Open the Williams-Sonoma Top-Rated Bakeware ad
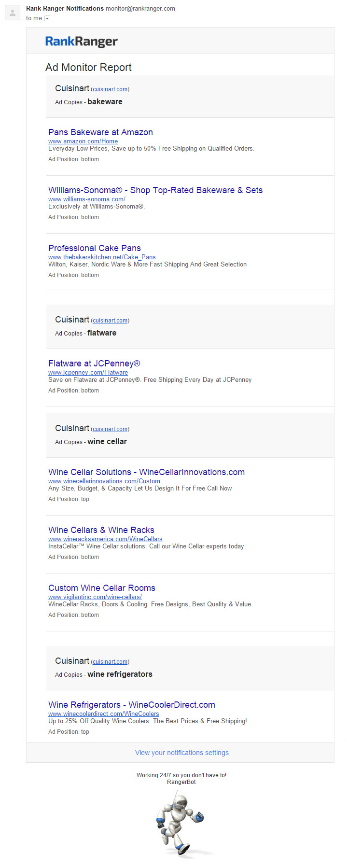Screen dimensions: 362x868 155,190
